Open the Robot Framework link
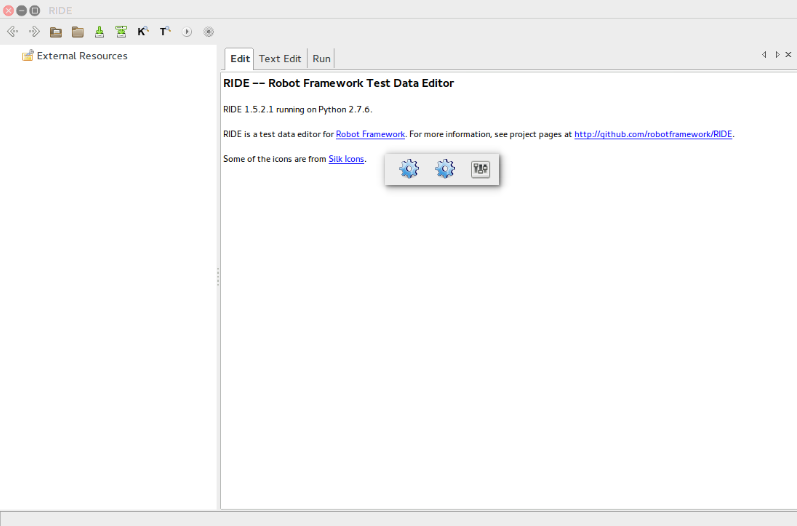This screenshot has height=526, width=797. [x=370, y=134]
